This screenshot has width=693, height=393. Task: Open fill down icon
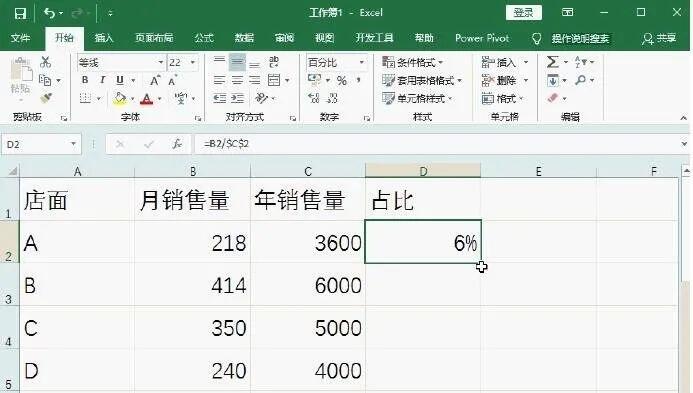click(552, 80)
